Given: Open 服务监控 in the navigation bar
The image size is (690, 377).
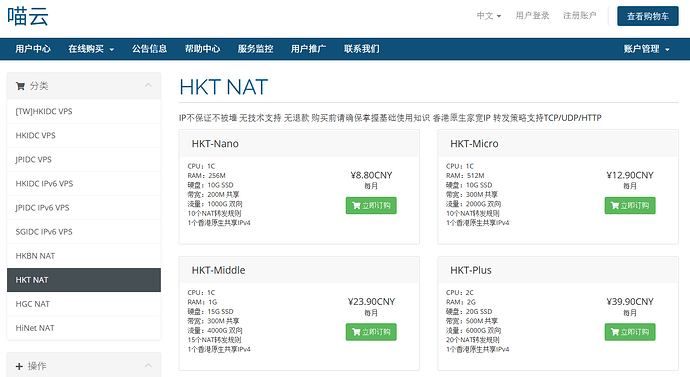Looking at the screenshot, I should (255, 49).
